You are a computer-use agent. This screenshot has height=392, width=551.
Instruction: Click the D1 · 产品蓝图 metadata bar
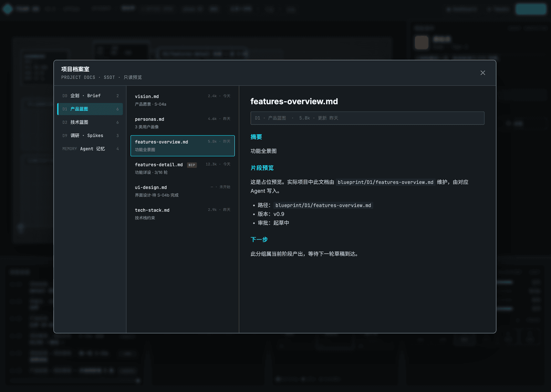367,118
